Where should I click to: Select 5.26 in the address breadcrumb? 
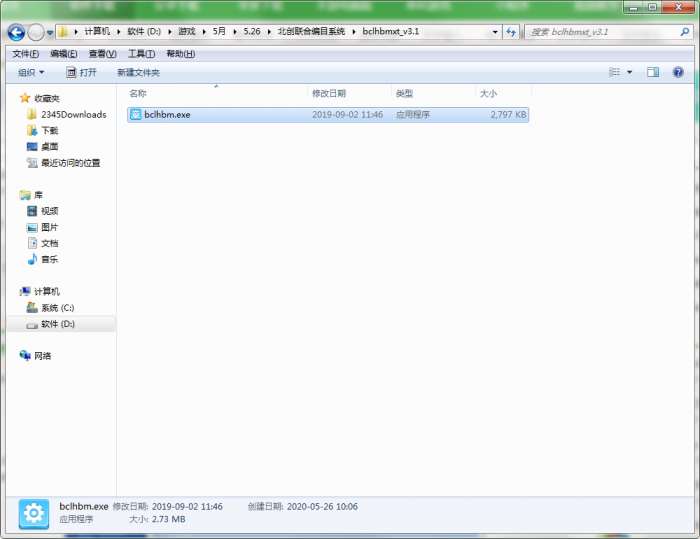point(252,31)
